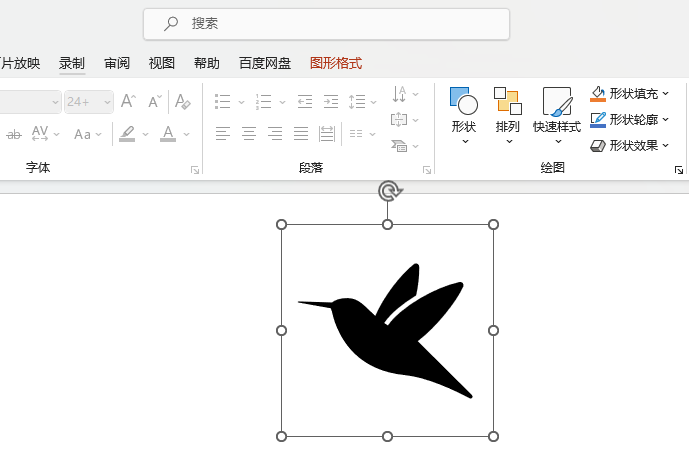
Task: Increase the list indent level
Action: click(331, 101)
